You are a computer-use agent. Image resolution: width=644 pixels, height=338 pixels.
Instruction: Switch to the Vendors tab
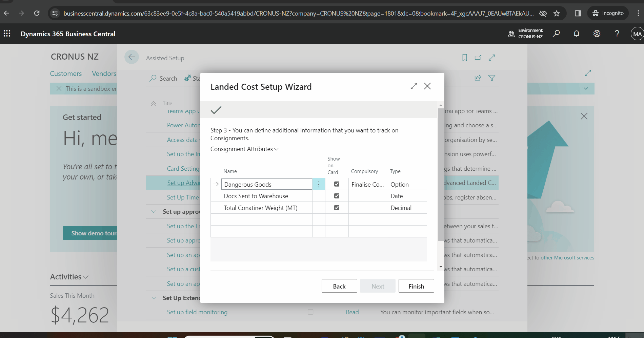(x=103, y=73)
